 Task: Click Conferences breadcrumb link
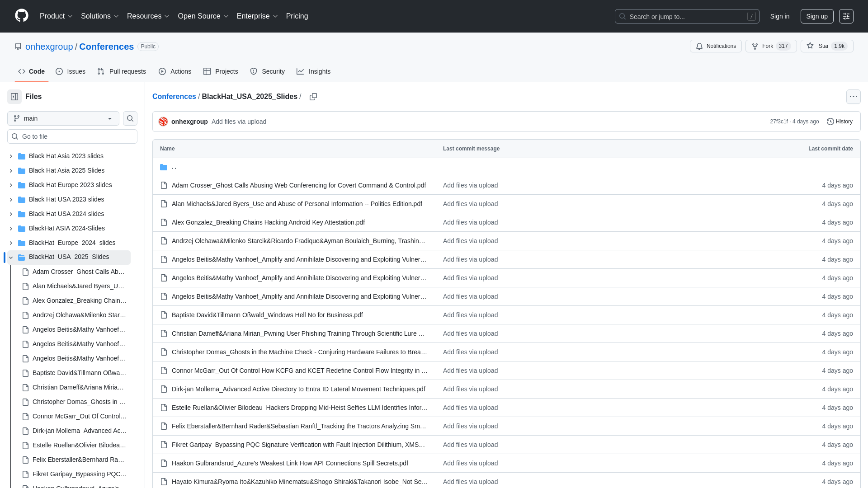click(x=174, y=97)
